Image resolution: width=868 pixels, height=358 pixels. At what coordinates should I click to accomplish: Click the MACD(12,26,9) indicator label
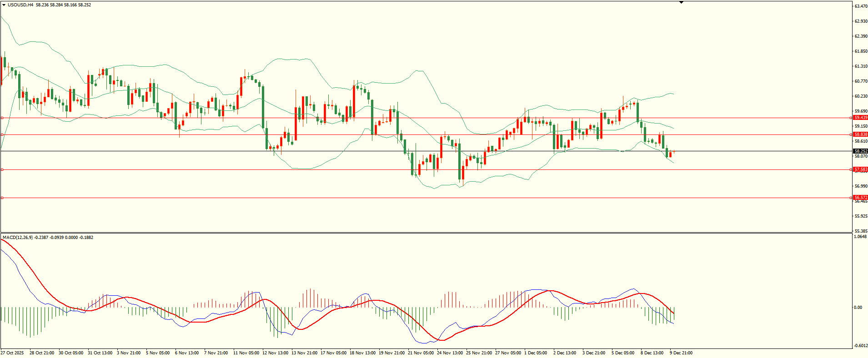18,238
